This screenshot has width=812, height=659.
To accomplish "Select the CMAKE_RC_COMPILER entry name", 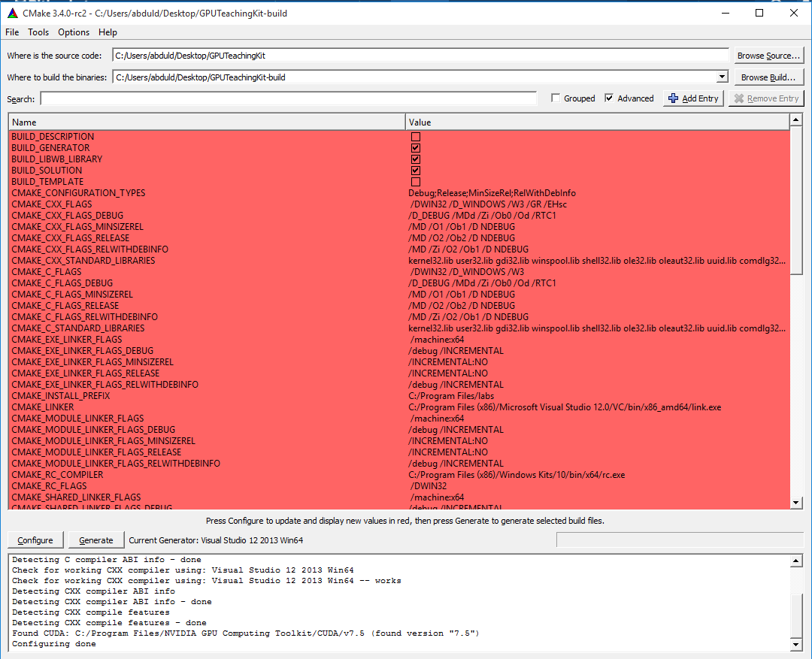I will point(57,475).
